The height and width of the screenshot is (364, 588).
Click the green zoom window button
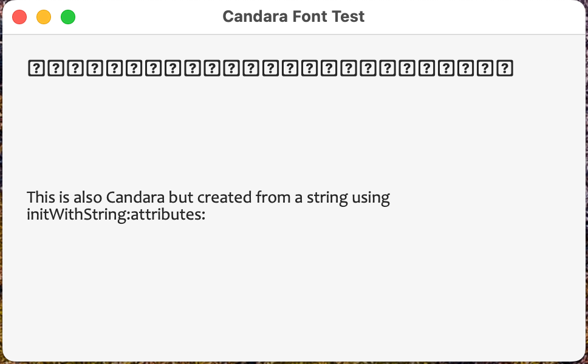pyautogui.click(x=68, y=17)
